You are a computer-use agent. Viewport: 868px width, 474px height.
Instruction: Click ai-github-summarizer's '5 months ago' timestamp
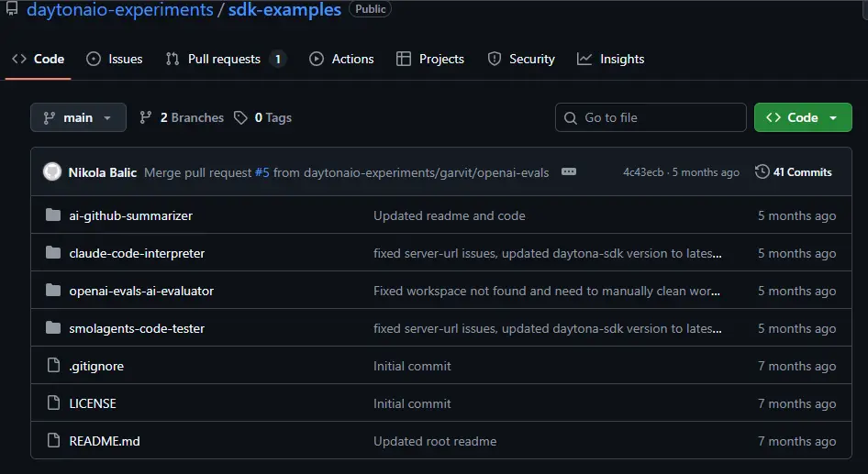[x=797, y=215]
